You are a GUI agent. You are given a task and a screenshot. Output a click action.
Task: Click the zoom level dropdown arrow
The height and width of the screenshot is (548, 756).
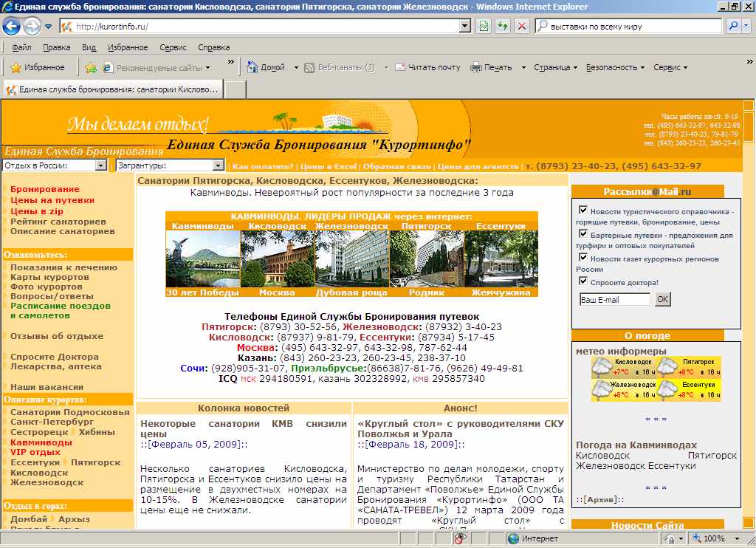[x=737, y=538]
